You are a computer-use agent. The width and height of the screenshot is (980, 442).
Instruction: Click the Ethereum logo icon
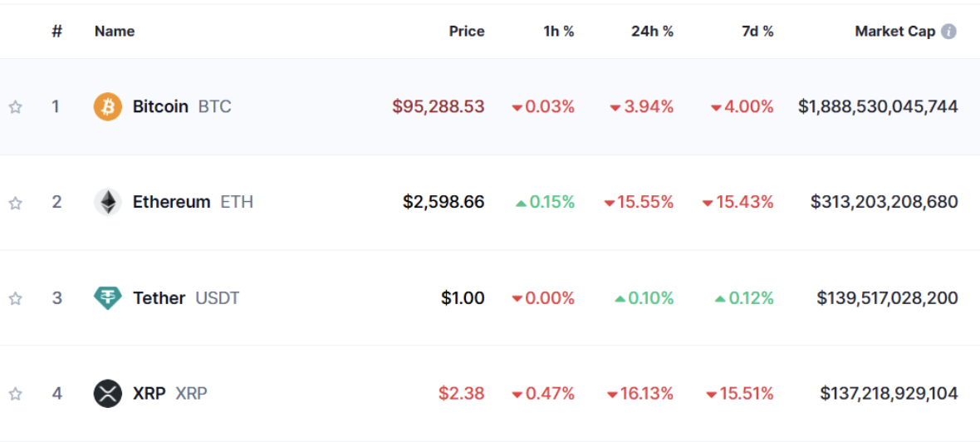(108, 202)
